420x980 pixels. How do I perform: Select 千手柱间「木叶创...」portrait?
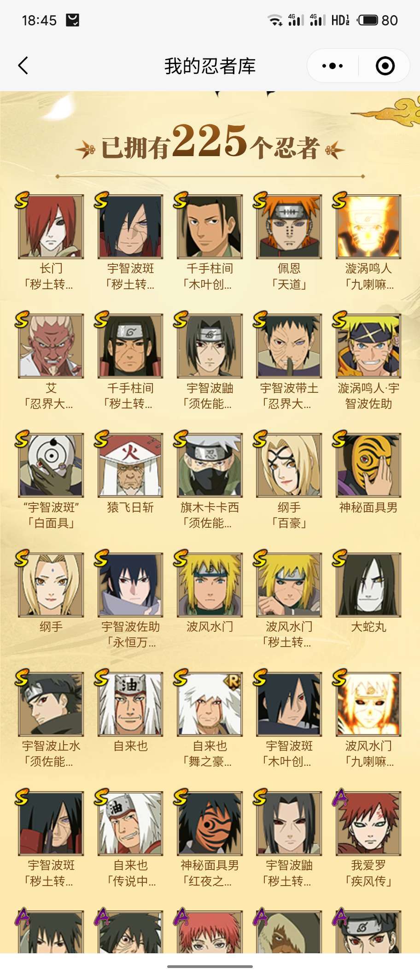[210, 227]
